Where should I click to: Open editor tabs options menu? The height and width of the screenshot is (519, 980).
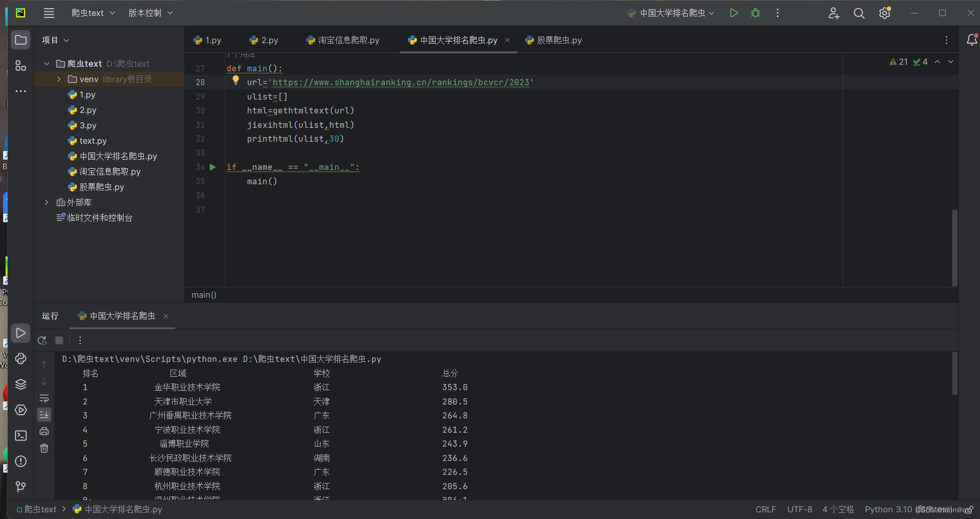pos(947,40)
